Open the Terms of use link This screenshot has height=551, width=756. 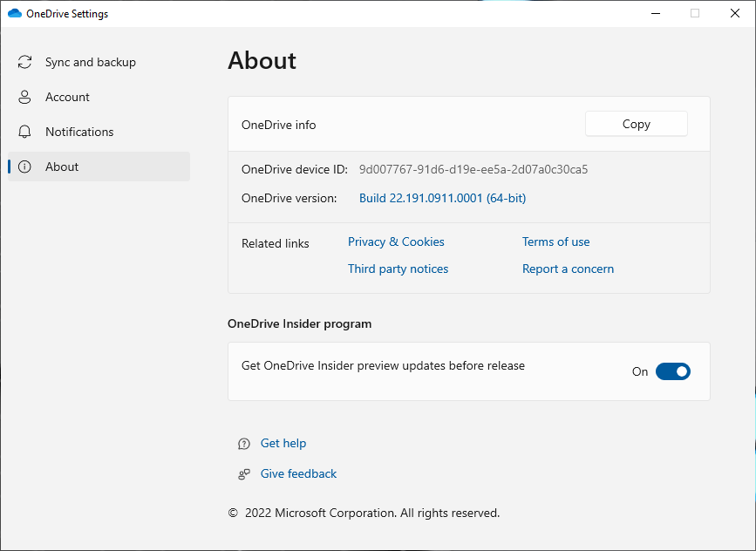(555, 241)
